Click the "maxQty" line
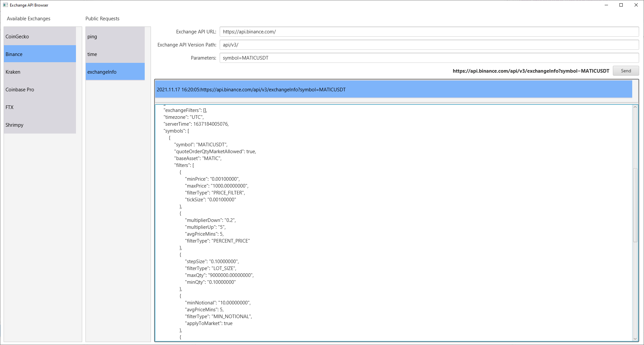 click(219, 275)
